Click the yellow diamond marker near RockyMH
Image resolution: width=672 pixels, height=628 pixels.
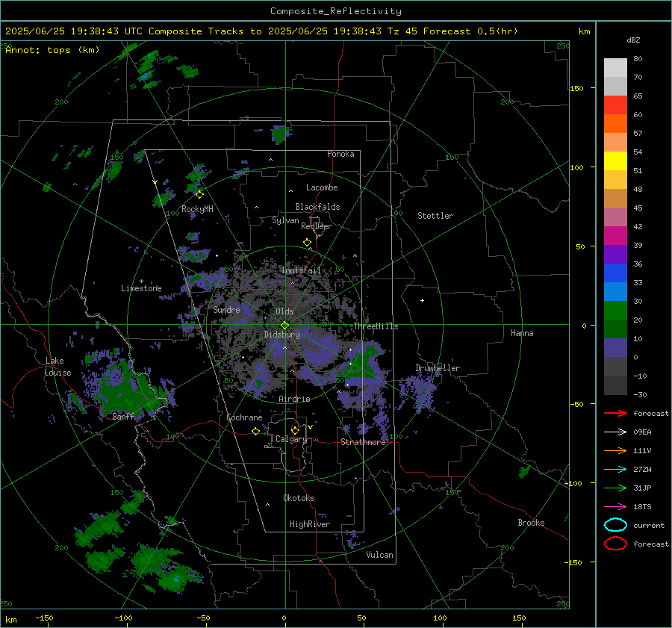(x=199, y=195)
